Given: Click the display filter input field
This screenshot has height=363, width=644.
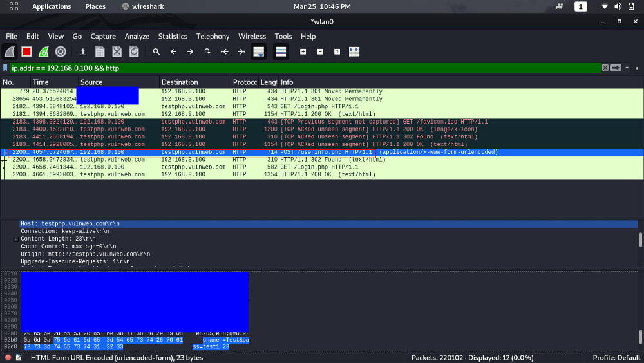Looking at the screenshot, I should (305, 68).
